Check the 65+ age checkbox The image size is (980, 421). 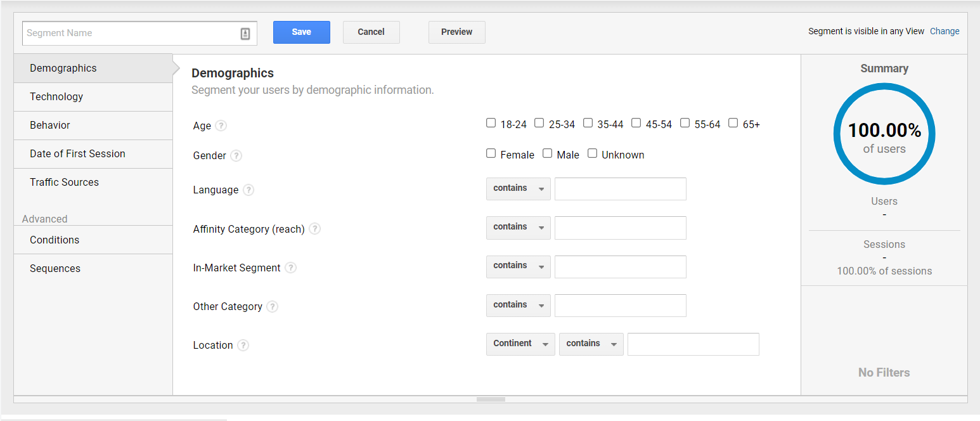[733, 122]
